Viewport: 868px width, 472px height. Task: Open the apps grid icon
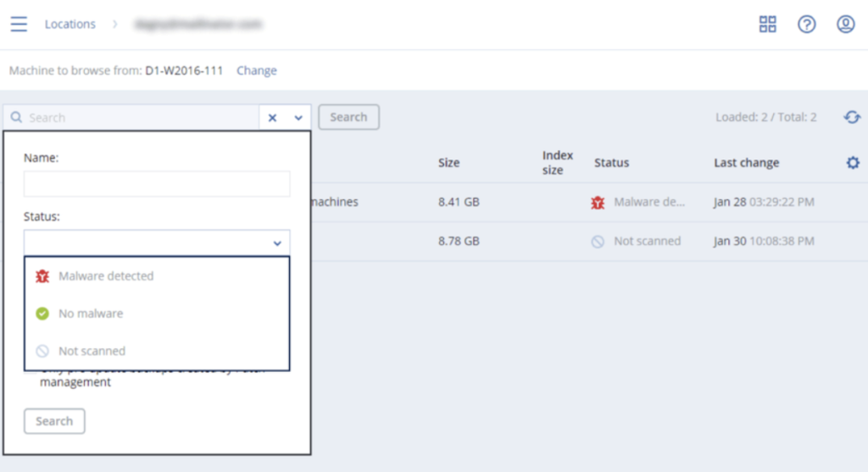pos(767,24)
